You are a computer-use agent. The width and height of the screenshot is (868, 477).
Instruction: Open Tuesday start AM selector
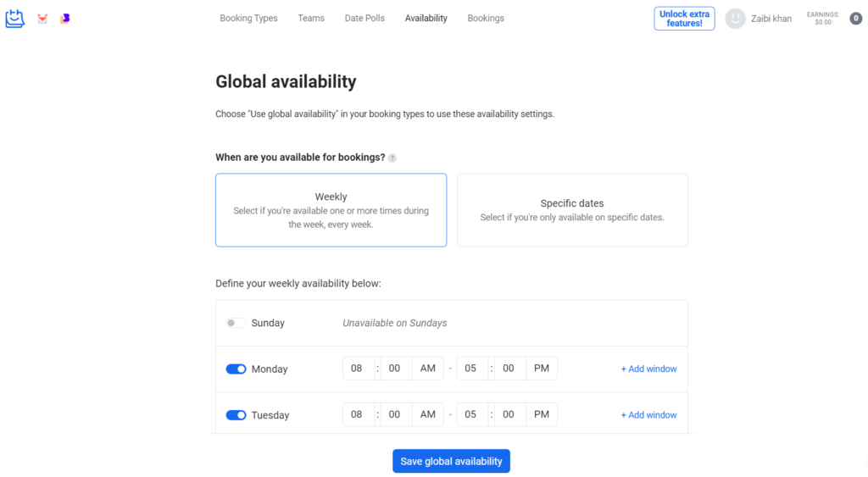pyautogui.click(x=427, y=414)
